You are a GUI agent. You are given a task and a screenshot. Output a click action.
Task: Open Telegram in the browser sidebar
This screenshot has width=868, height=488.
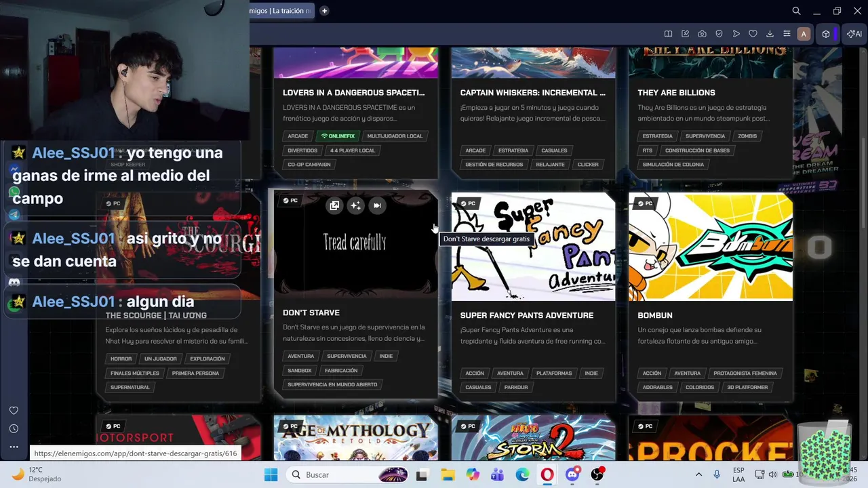point(14,214)
